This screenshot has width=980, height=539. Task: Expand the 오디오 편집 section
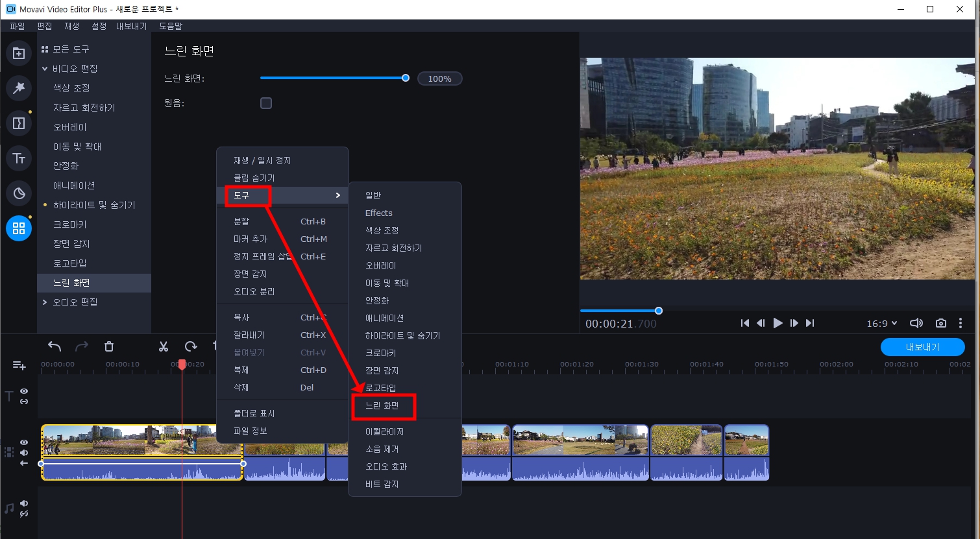point(45,302)
